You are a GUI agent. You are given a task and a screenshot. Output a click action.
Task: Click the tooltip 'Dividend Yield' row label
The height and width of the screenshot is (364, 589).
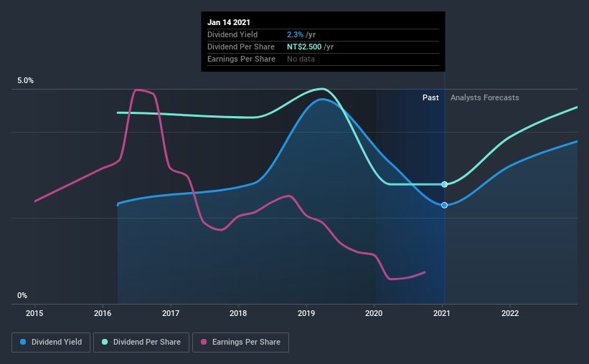tap(232, 34)
